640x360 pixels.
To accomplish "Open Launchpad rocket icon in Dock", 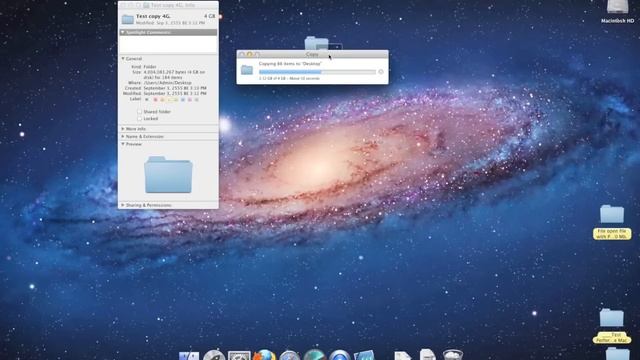I will [x=214, y=355].
